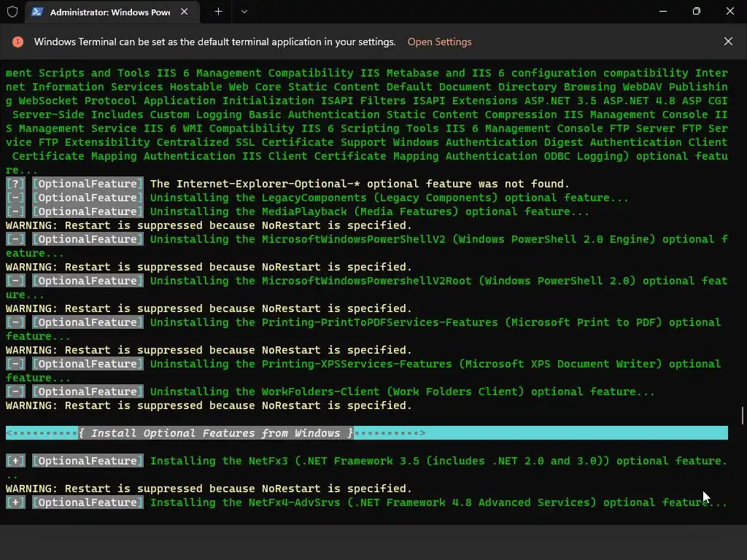The width and height of the screenshot is (747, 560).
Task: Click the 'Printing-XPSServices-Features' line
Action: [x=363, y=370]
